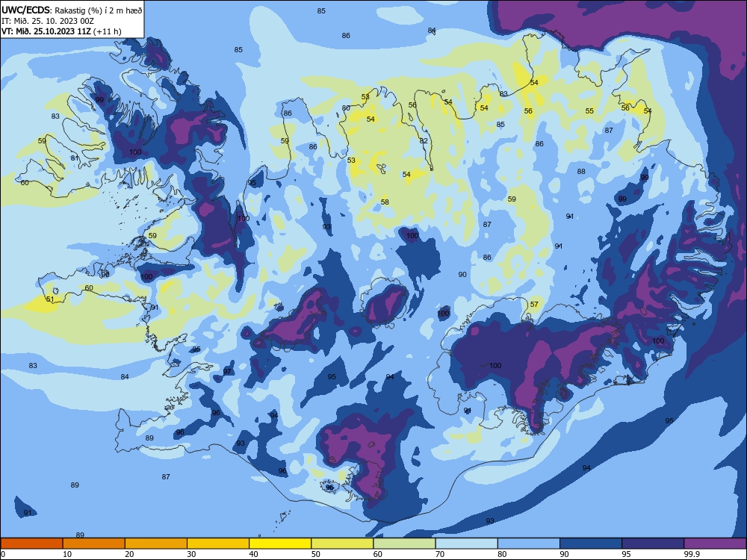The image size is (747, 560).
Task: Click the initial time line 'IT: Mið. 25. 10. 2023 00Z'
Action: pyautogui.click(x=48, y=21)
